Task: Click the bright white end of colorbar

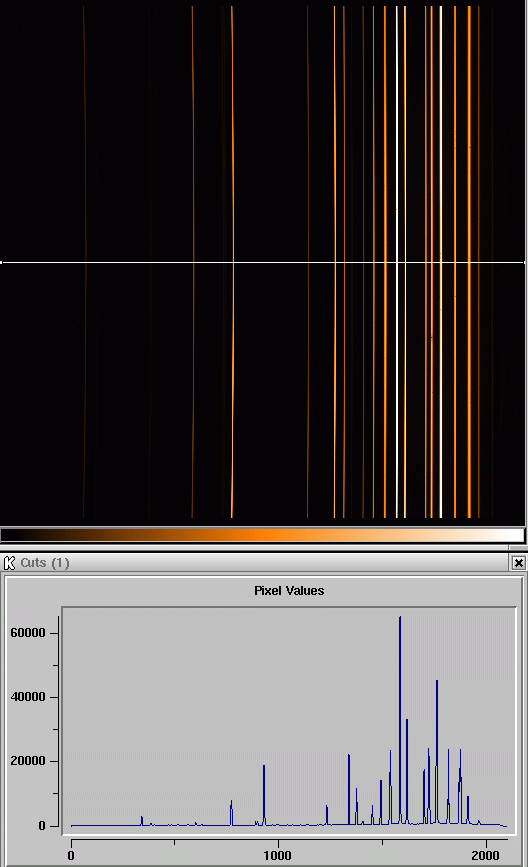Action: click(x=511, y=535)
